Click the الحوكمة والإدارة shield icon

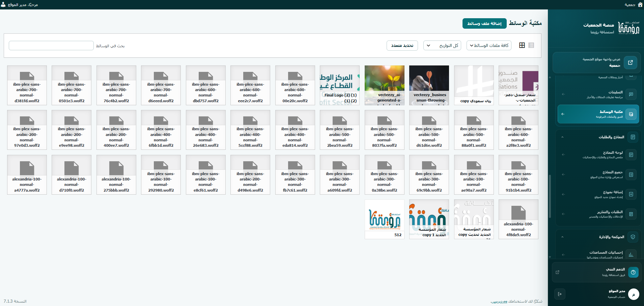pos(633,237)
